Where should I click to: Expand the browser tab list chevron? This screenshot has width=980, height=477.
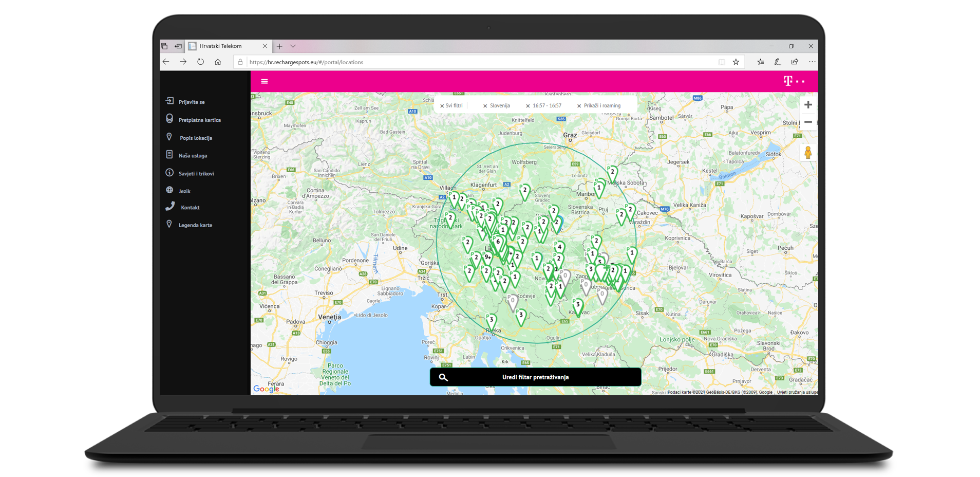293,46
